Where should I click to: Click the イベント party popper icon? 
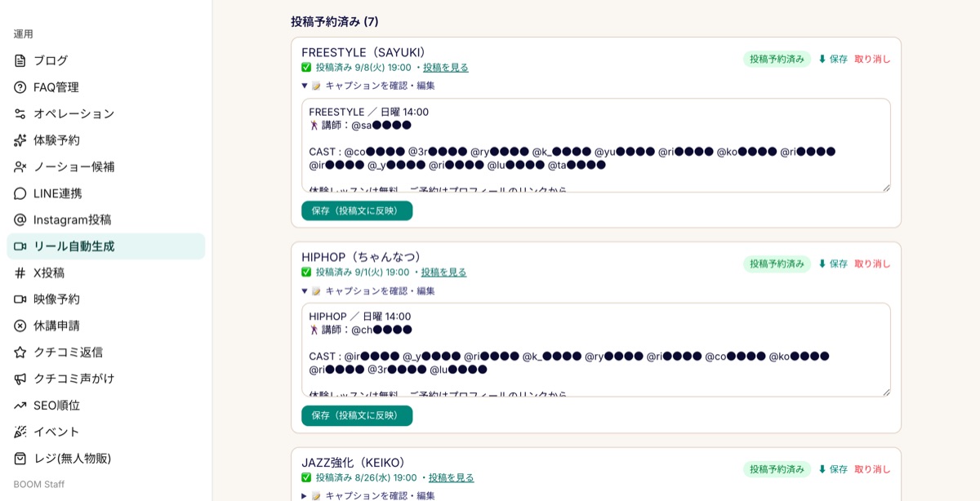tap(20, 432)
